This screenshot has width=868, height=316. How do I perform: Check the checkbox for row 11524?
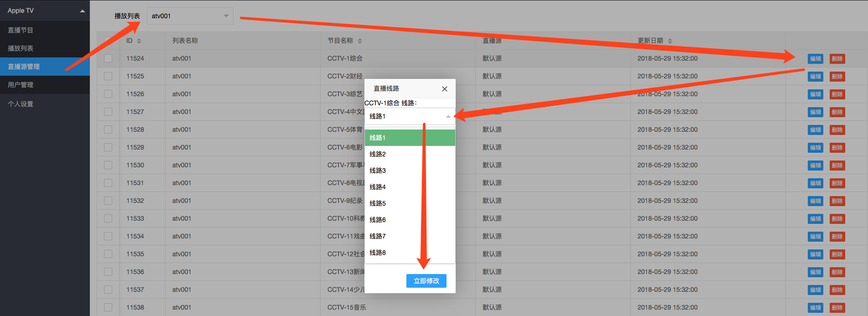tap(108, 58)
